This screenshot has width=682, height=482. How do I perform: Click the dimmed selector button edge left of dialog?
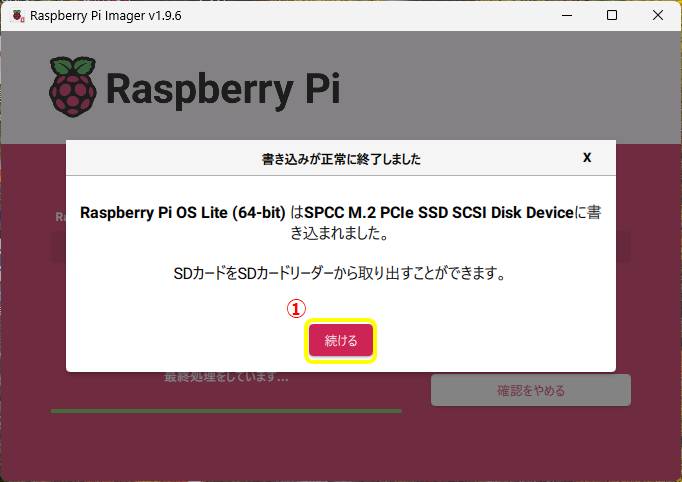coord(59,247)
